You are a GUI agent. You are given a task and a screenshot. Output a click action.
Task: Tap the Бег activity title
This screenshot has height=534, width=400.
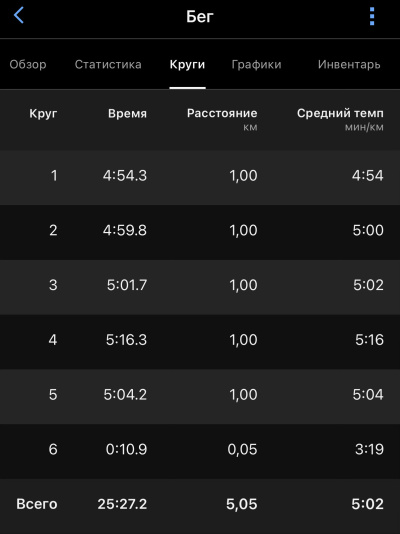(x=200, y=16)
